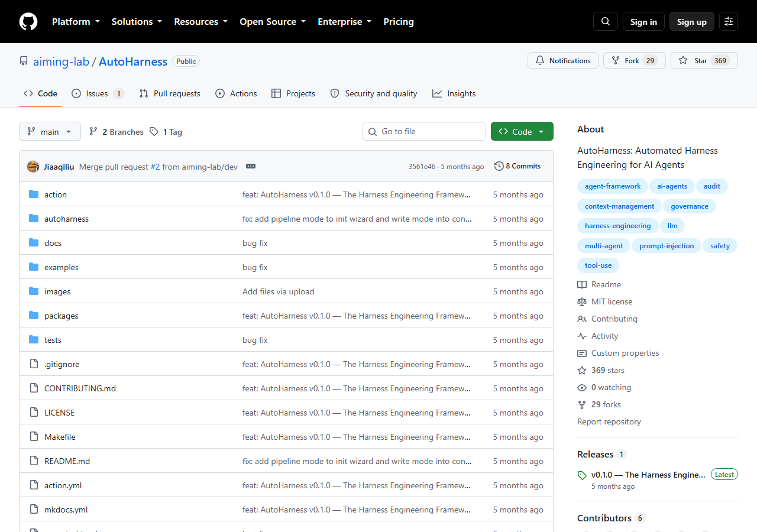Switch to the Issues tab
The width and height of the screenshot is (757, 532).
98,93
